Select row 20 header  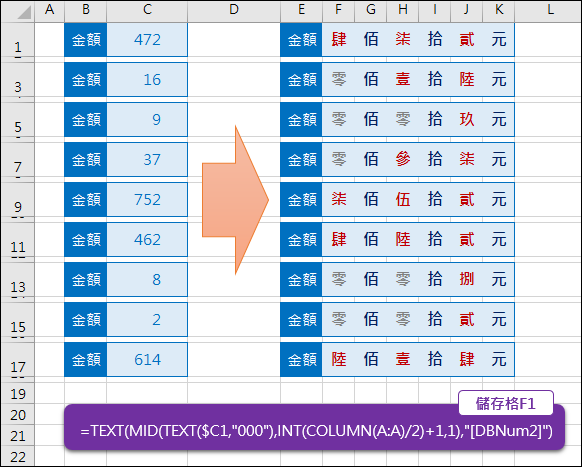18,414
